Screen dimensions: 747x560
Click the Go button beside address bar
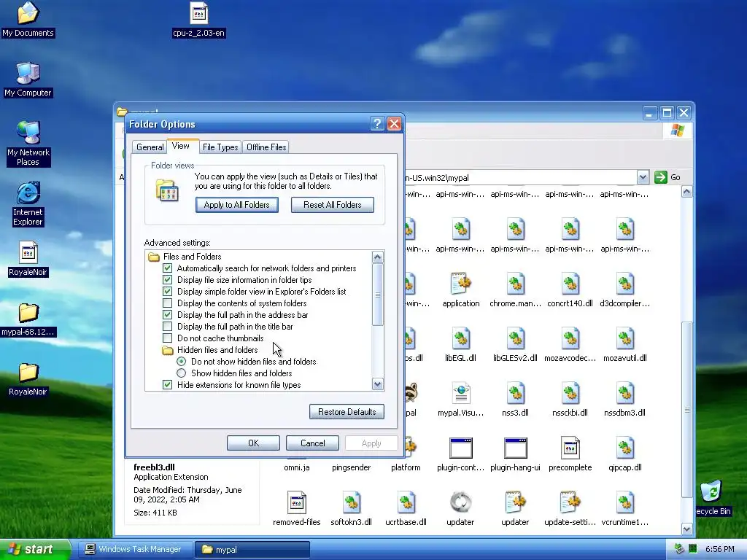pos(667,177)
